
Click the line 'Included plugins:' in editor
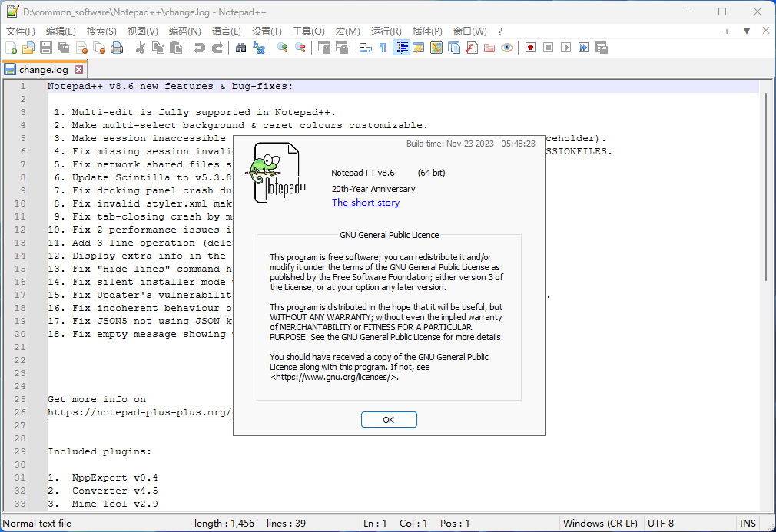[x=99, y=452]
